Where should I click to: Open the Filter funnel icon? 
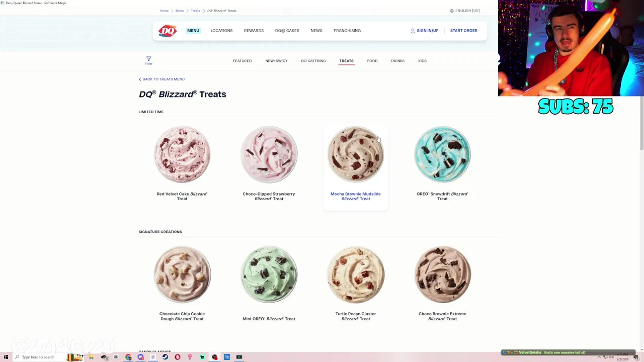[x=148, y=59]
